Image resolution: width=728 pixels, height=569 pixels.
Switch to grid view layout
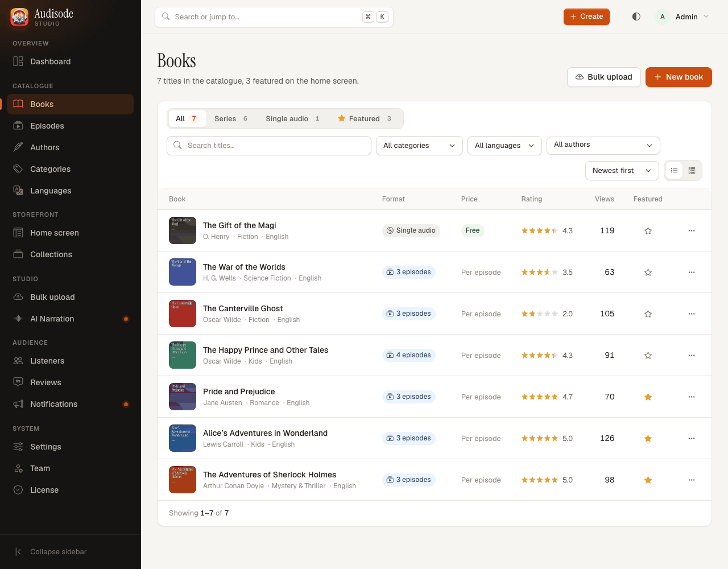pyautogui.click(x=692, y=171)
